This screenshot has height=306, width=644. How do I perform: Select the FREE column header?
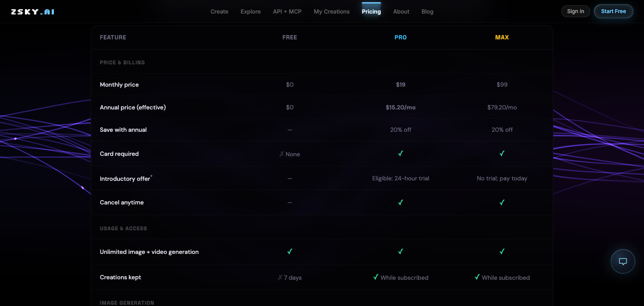coord(290,38)
